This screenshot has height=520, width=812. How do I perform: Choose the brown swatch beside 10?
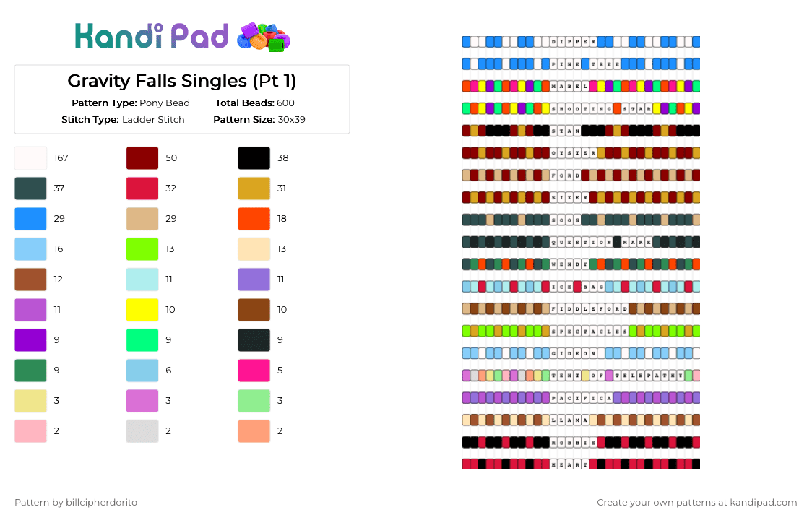[x=254, y=310]
